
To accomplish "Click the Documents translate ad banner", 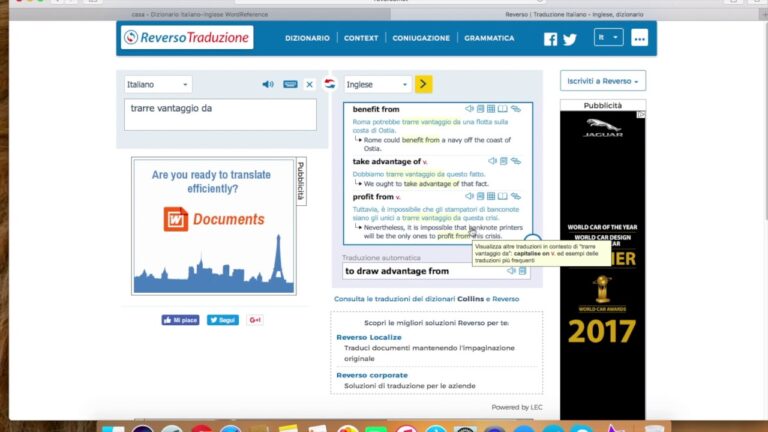I will point(214,226).
